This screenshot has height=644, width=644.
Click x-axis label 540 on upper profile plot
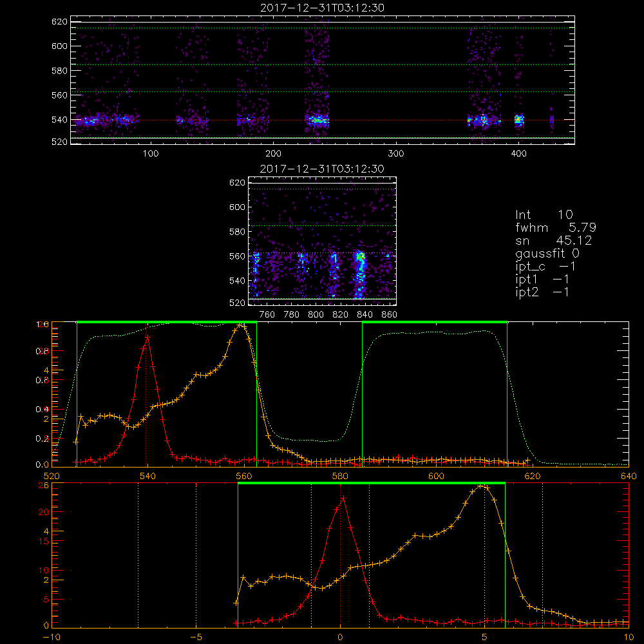(x=147, y=476)
